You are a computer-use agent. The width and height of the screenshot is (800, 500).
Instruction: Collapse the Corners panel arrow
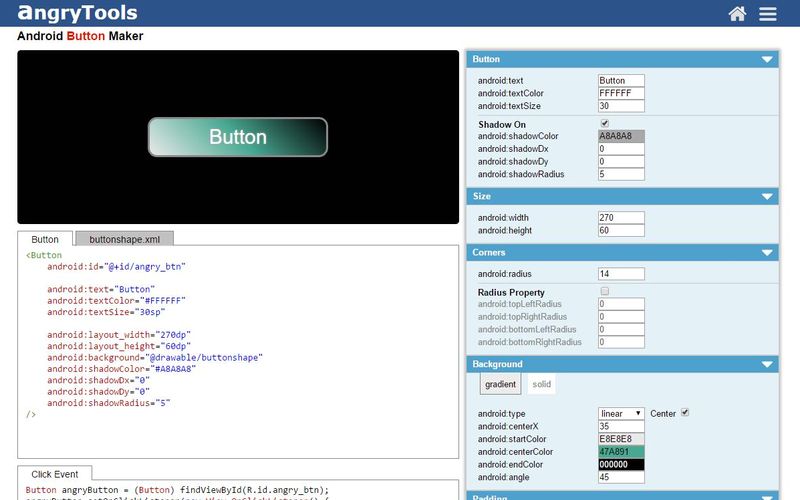tap(767, 253)
